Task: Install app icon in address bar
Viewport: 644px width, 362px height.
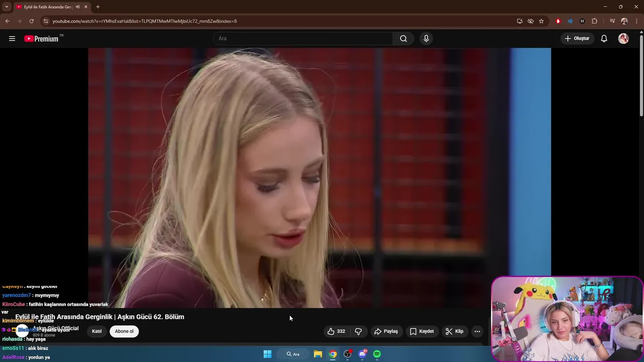Action: 520,21
